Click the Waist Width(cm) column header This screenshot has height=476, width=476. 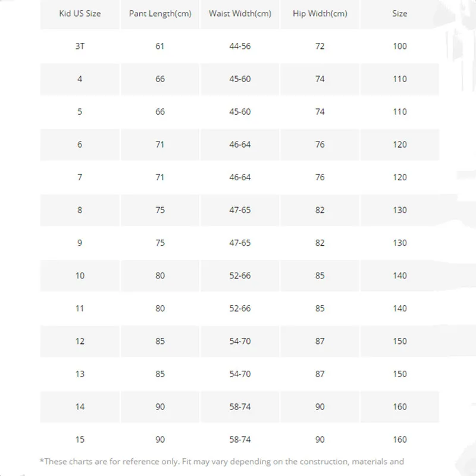tap(240, 13)
